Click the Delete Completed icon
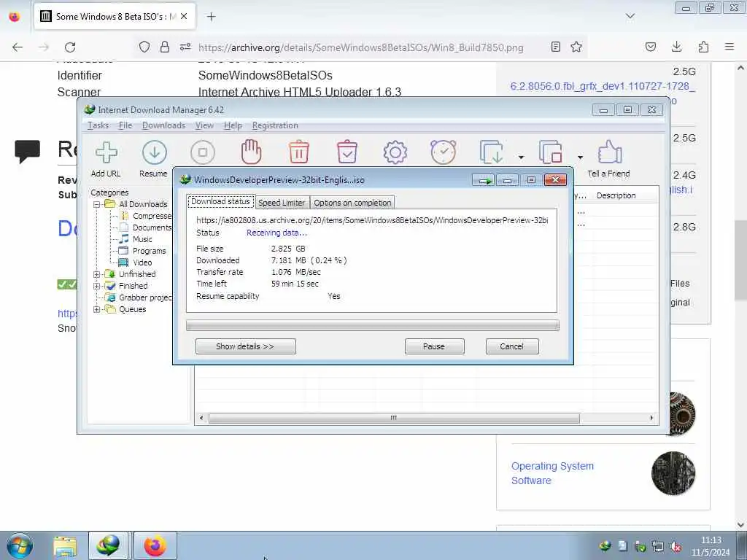Screen dimensions: 747x560 [x=347, y=152]
